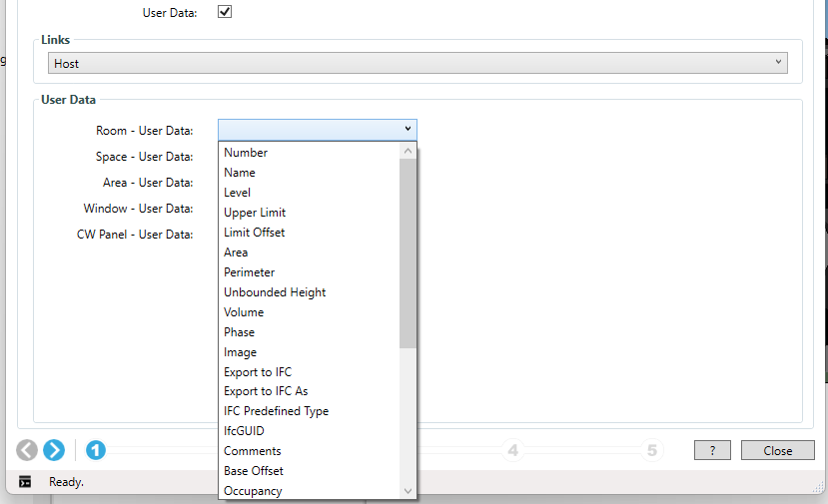Go to the previous wizard step arrow
Image resolution: width=828 pixels, height=504 pixels.
[x=27, y=450]
